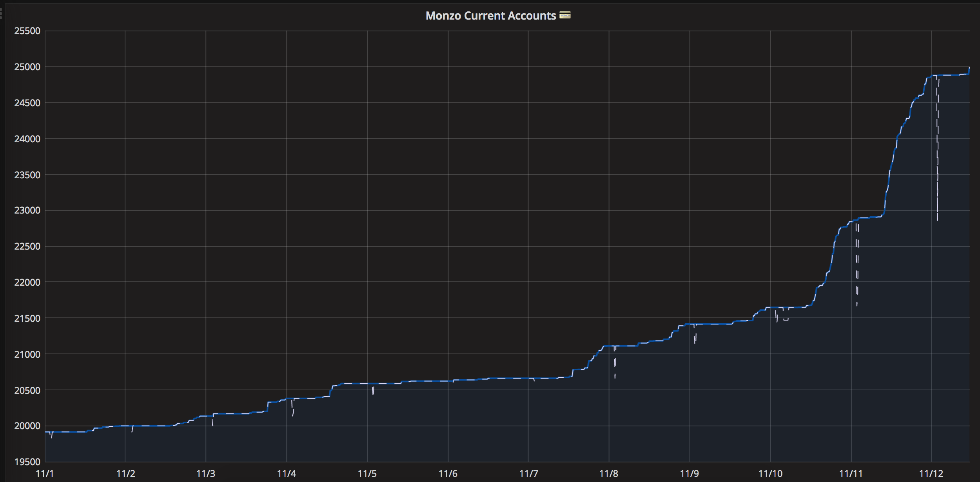Select the 21000 y-axis label
Viewport: 980px width, 482px height.
(27, 355)
